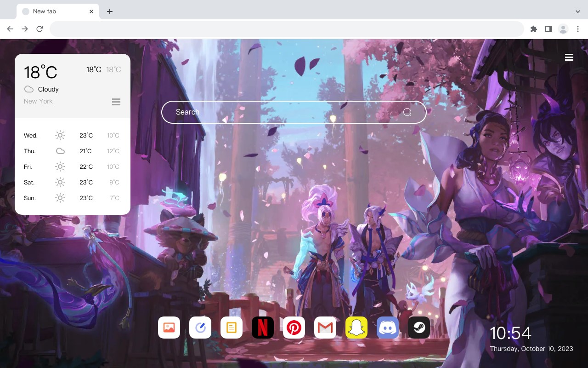Open the profile avatar menu
Viewport: 588px width, 368px height.
[x=563, y=29]
